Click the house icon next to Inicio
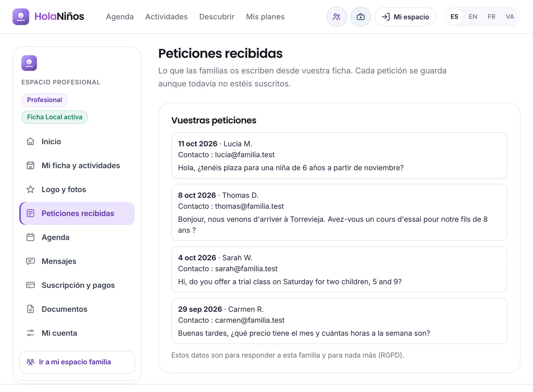533x392 pixels. pyautogui.click(x=30, y=142)
